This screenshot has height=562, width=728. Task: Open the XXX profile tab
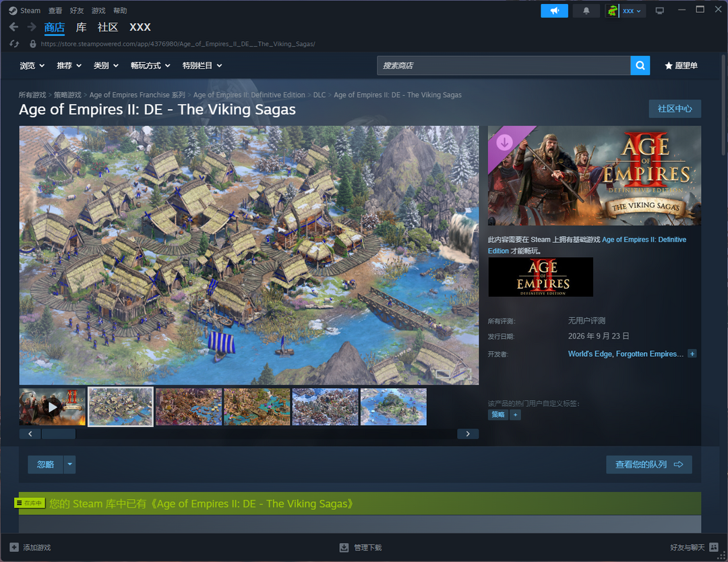coord(140,28)
